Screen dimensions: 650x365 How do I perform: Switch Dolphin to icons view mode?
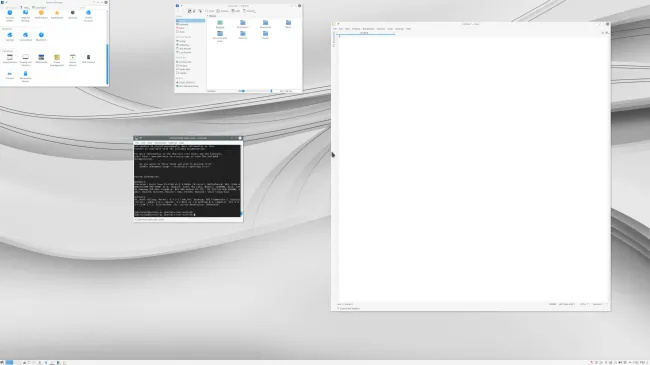pyautogui.click(x=189, y=11)
